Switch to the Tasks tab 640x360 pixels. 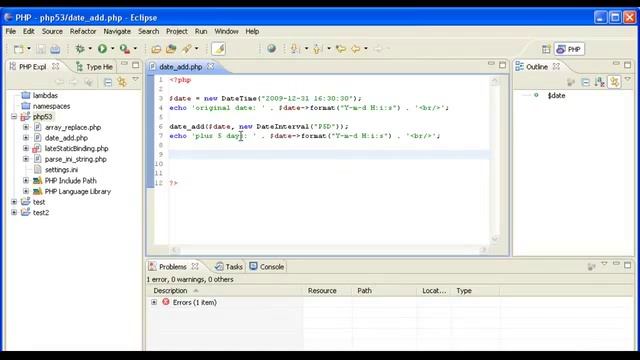pos(229,267)
